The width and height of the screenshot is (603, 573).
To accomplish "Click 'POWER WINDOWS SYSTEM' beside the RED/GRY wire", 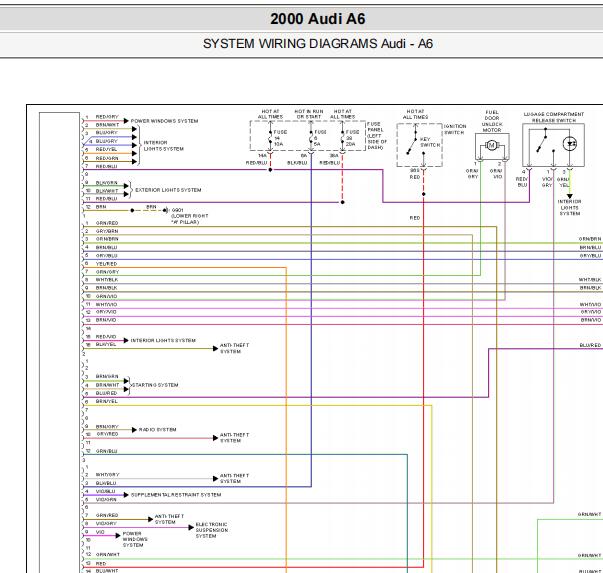I will (165, 121).
